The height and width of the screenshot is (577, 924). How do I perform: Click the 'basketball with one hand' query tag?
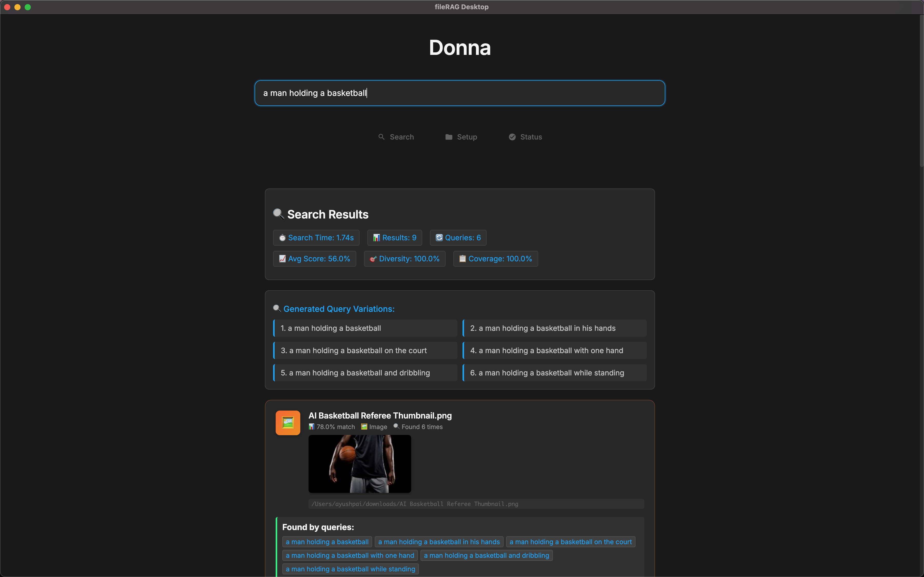coord(350,555)
